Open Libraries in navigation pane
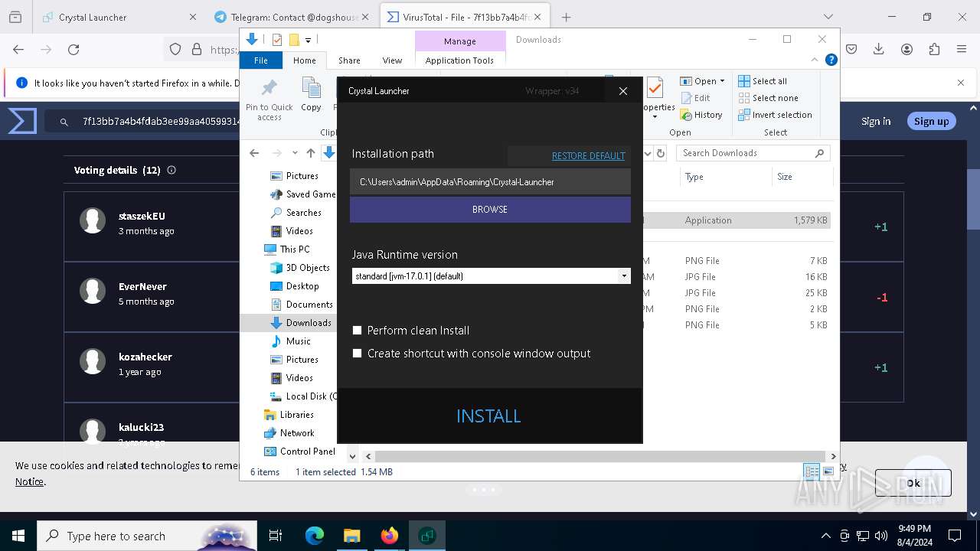Screen dimensions: 980x551 [x=289, y=415]
